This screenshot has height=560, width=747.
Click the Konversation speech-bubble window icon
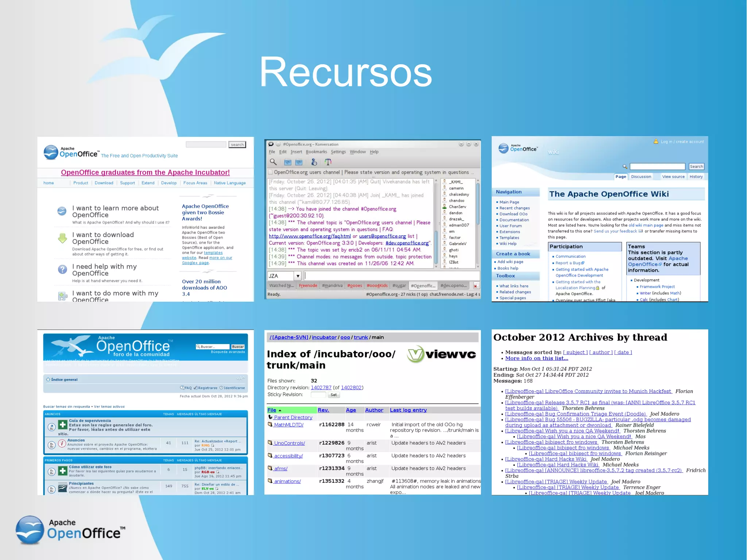pyautogui.click(x=271, y=144)
